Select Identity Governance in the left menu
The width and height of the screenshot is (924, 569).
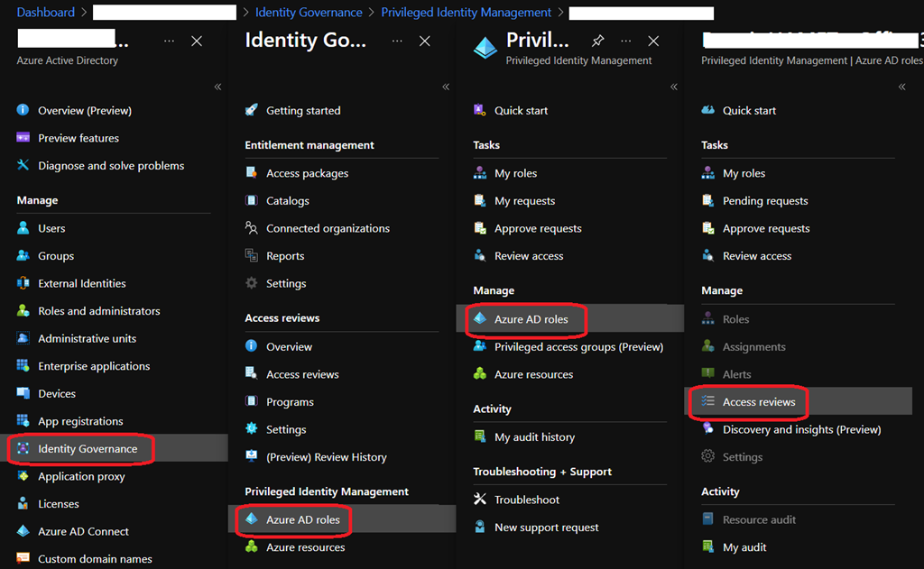(x=88, y=449)
